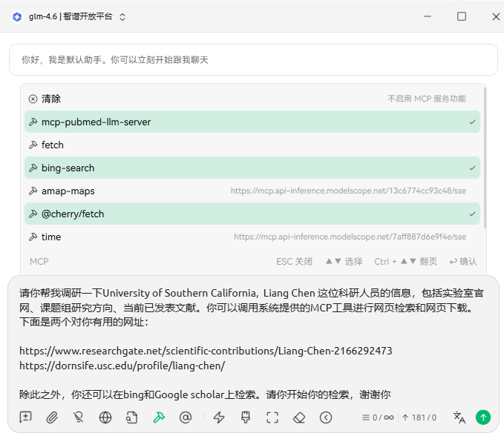Viewport: 504px width, 436px height.
Task: Click the paperclip attachment icon
Action: (52, 417)
